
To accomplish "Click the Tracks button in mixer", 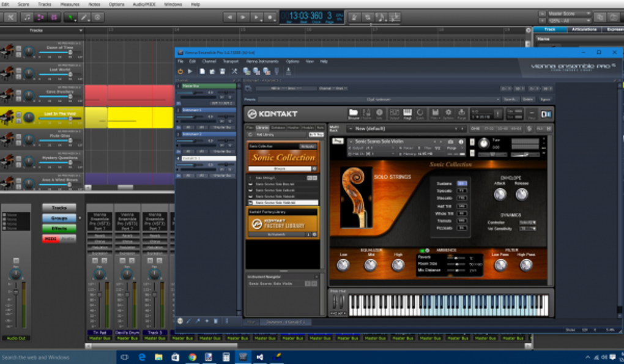I will 59,207.
